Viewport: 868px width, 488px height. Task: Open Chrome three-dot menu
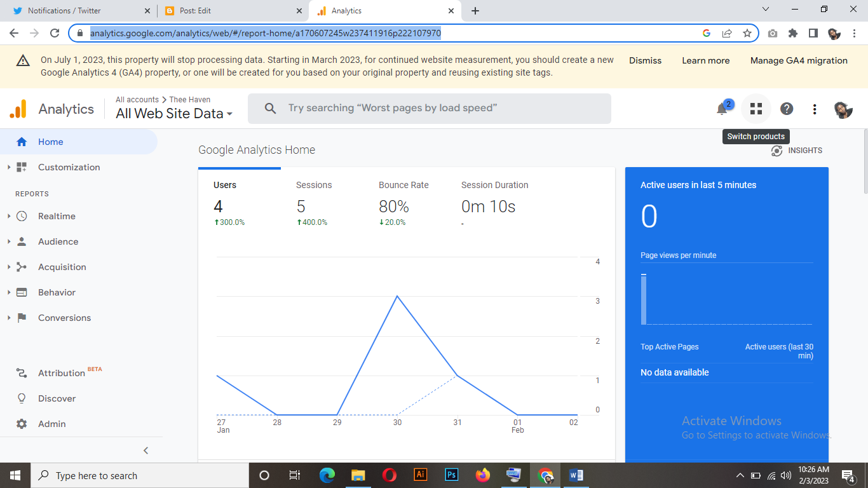(855, 33)
